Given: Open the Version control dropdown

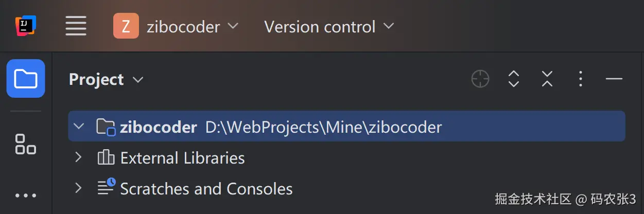Looking at the screenshot, I should click(329, 26).
